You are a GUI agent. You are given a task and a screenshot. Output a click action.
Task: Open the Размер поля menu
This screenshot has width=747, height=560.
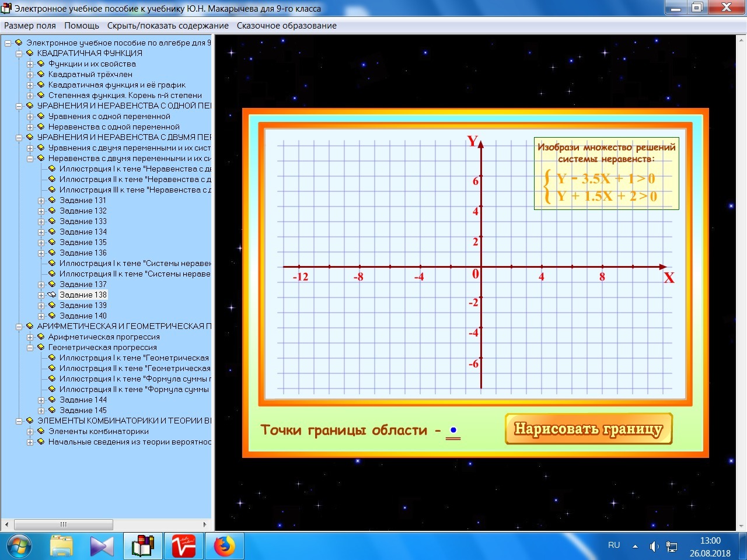[30, 26]
